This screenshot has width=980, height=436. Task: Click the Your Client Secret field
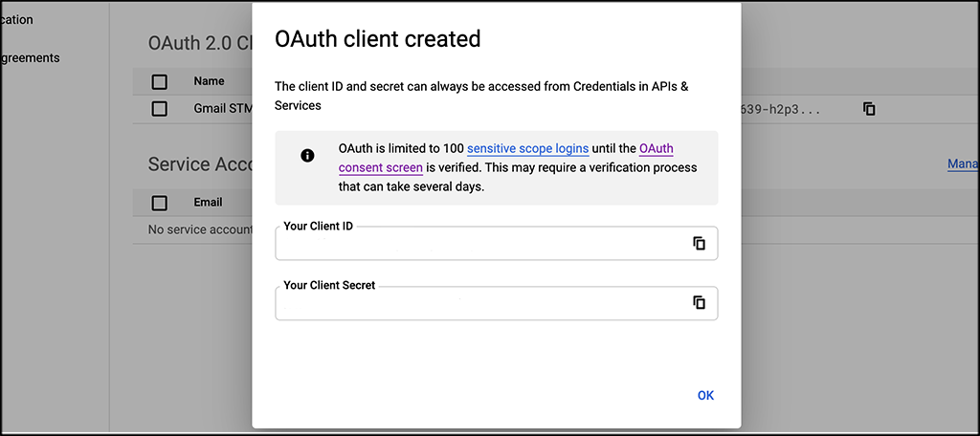pos(497,303)
